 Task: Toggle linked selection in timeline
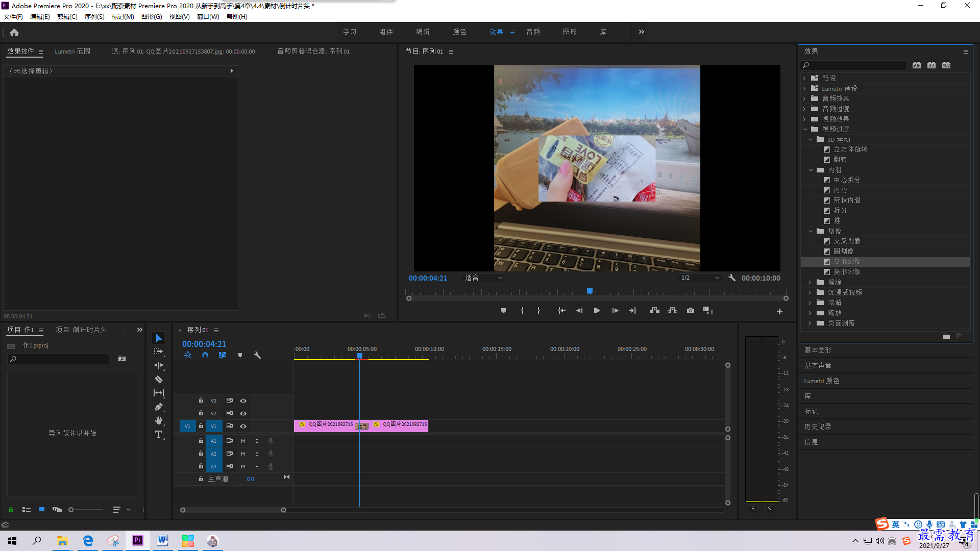click(x=223, y=355)
